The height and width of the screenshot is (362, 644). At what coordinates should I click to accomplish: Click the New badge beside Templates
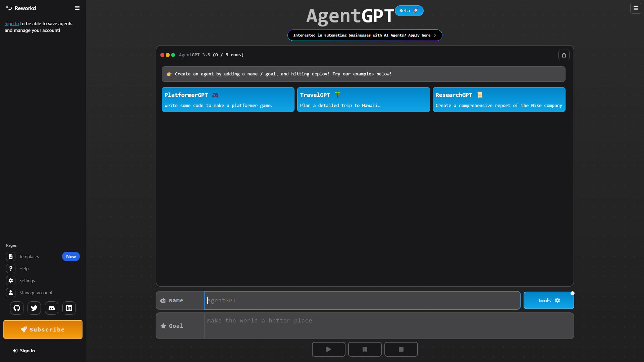pos(71,256)
